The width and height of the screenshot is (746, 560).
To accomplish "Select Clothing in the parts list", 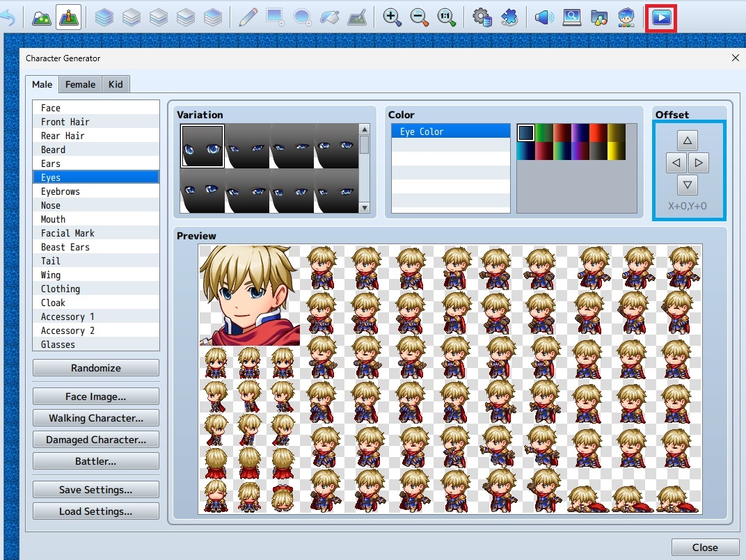I will (61, 289).
